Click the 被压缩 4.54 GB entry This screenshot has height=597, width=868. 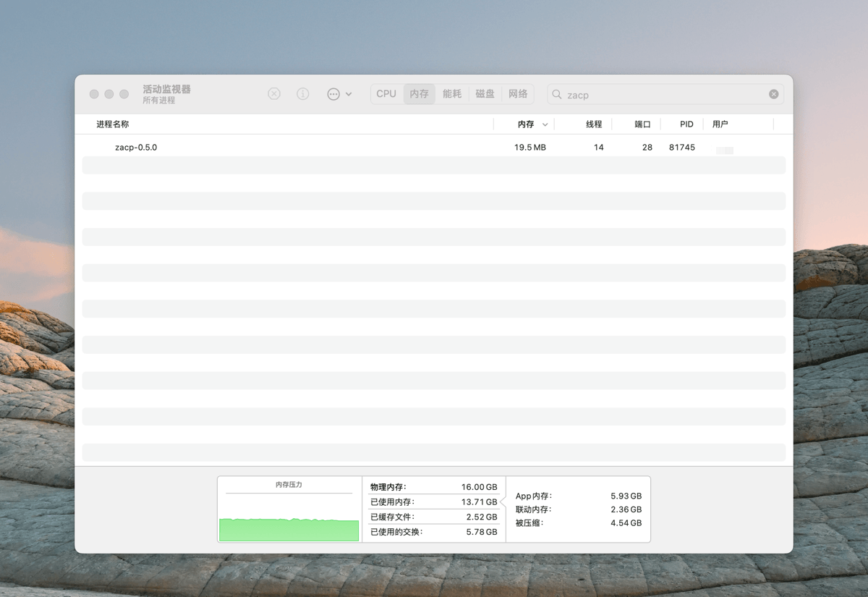(579, 522)
